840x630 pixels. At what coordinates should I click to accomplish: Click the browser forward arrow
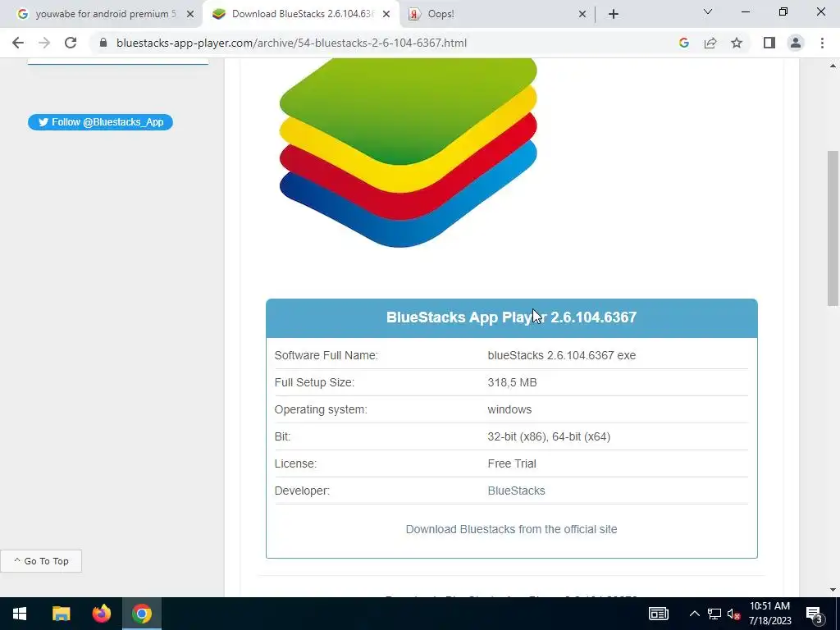click(x=44, y=43)
